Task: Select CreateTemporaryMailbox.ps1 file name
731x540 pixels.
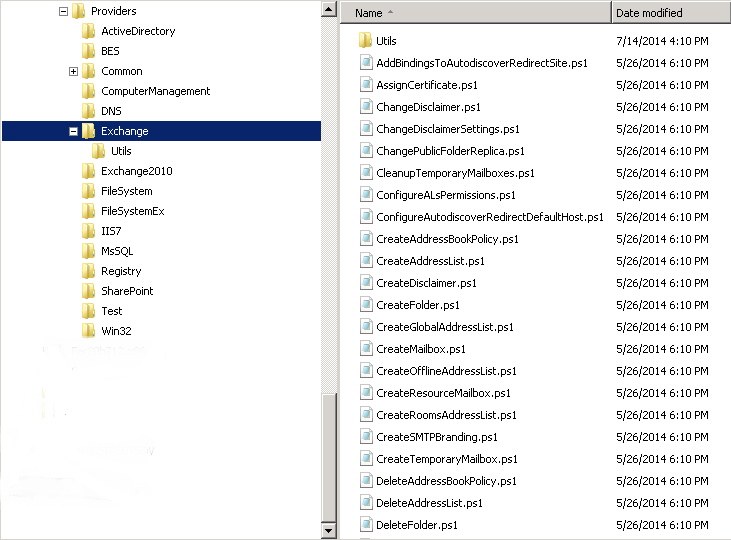Action: tap(447, 459)
